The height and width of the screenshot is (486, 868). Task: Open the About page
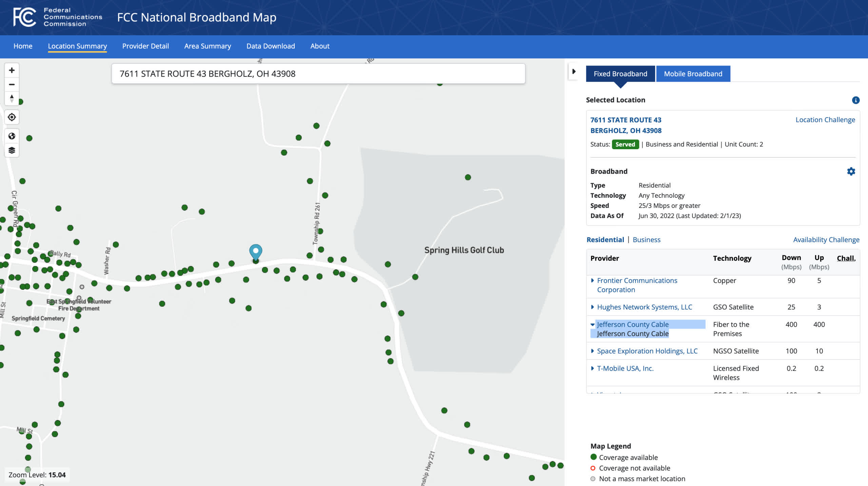point(320,46)
